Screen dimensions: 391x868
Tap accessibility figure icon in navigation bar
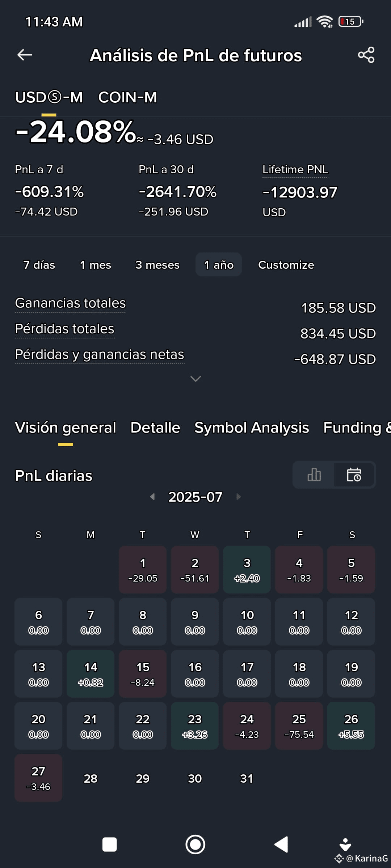pos(345,844)
